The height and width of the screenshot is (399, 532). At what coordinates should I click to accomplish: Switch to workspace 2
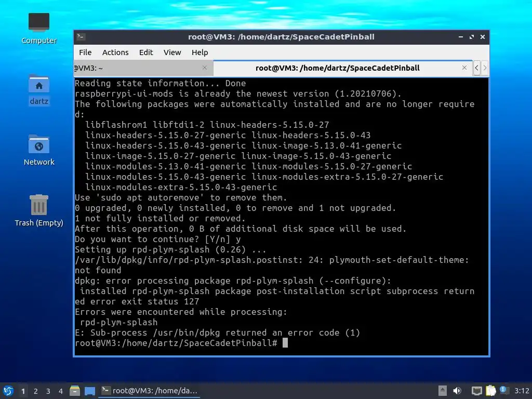(36, 391)
